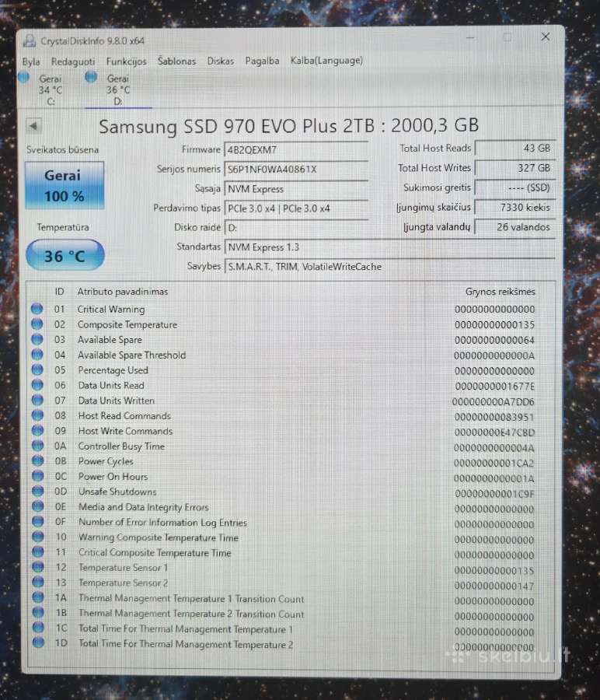The image size is (600, 700).
Task: Open the Byla menu
Action: 31,61
